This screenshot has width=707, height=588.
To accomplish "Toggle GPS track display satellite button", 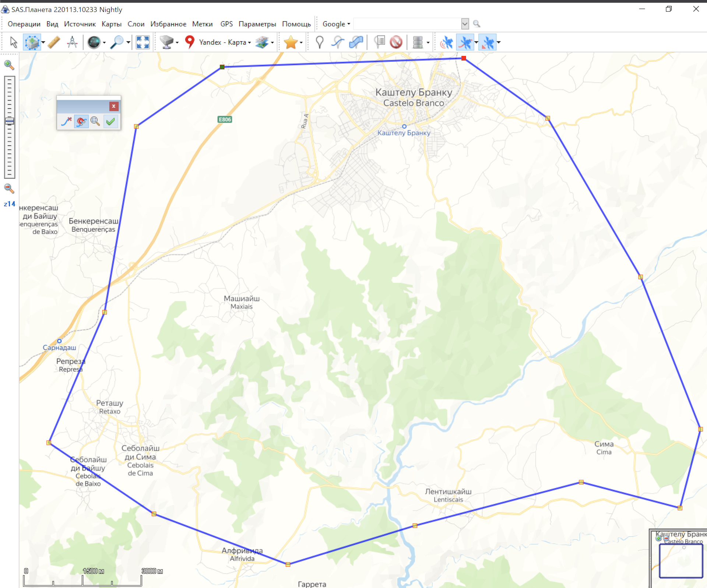I will (465, 42).
